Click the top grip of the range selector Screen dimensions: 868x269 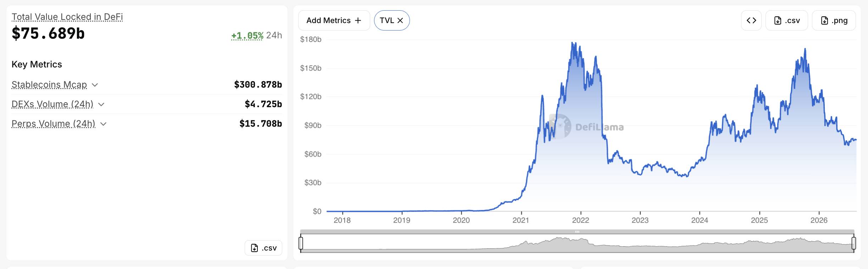point(577,232)
